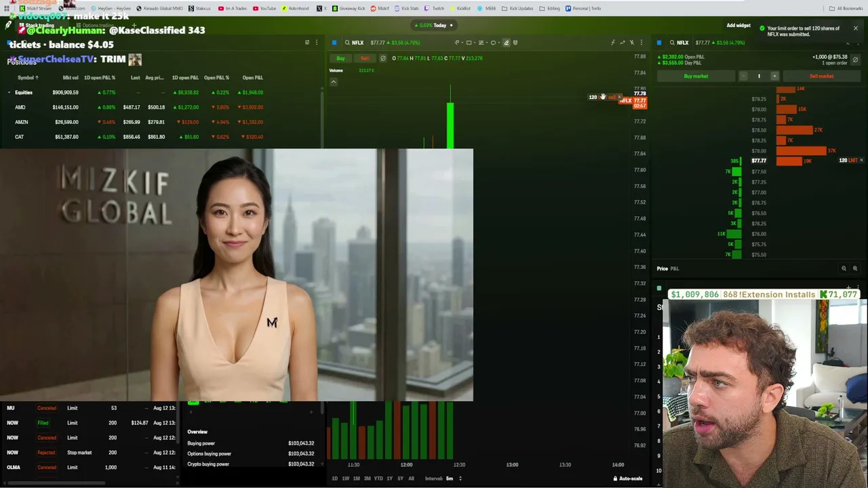This screenshot has width=868, height=488.
Task: Set chart range to 3M
Action: click(x=367, y=479)
